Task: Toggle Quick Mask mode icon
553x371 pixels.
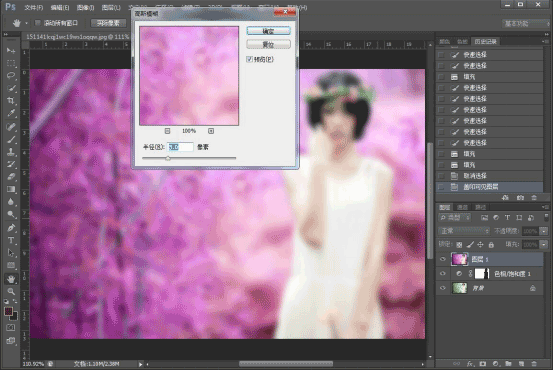Action: 11,328
